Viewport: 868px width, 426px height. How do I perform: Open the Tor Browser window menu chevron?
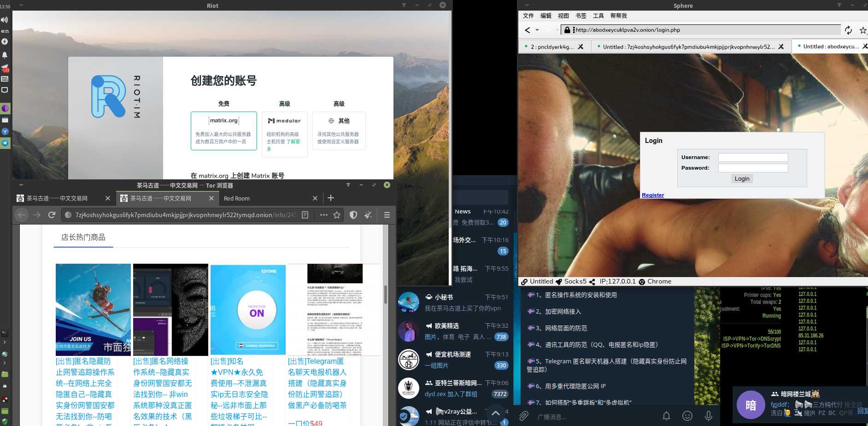pyautogui.click(x=21, y=185)
